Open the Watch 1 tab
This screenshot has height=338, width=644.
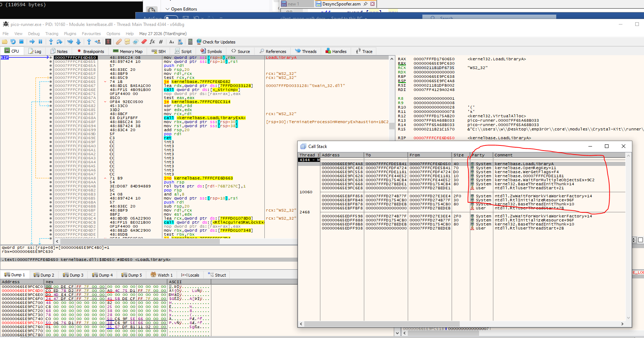162,275
